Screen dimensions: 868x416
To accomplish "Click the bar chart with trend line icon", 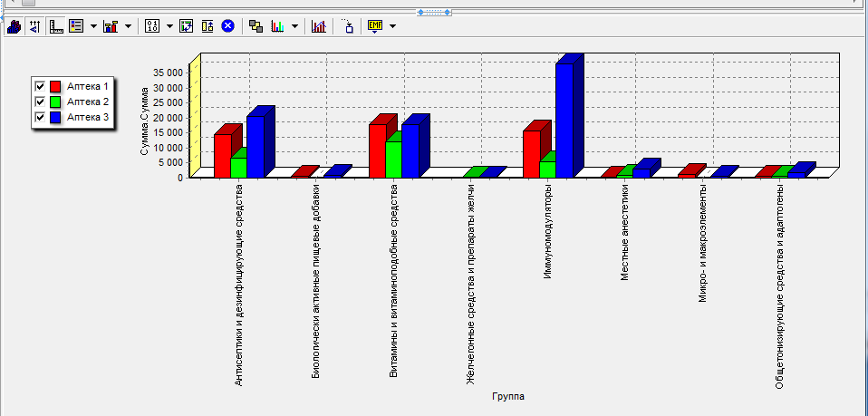I will coord(318,26).
